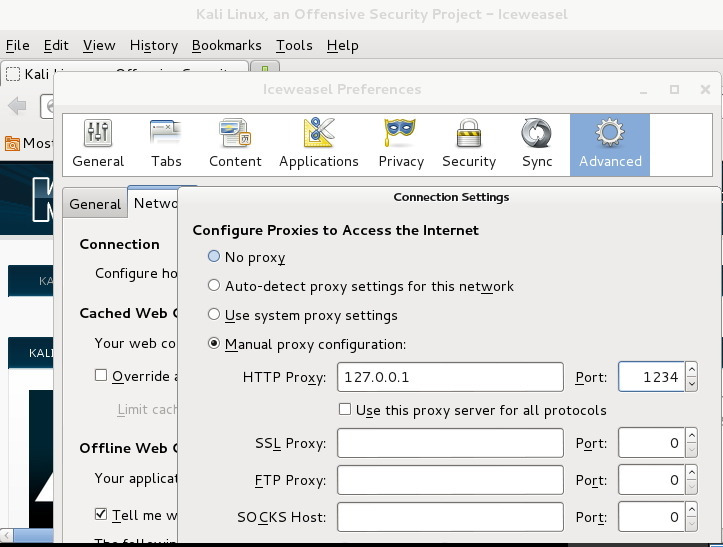723x547 pixels.
Task: Increase the SSL Proxy port value
Action: tap(691, 435)
